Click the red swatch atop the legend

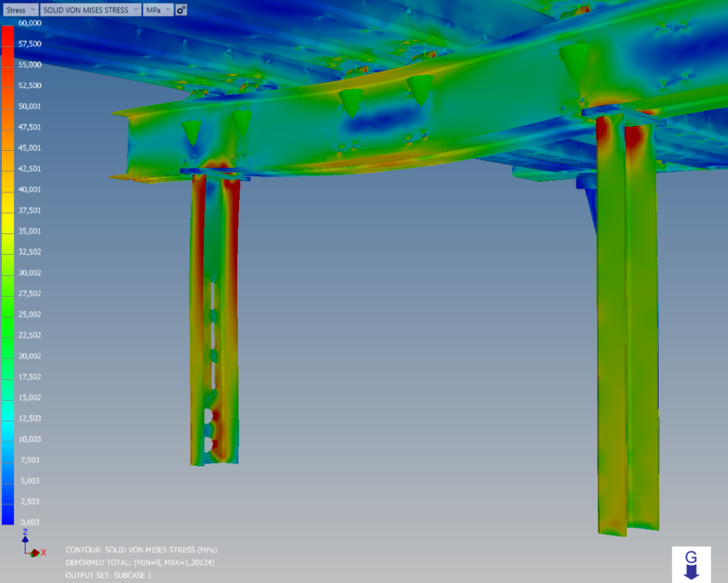(x=8, y=38)
